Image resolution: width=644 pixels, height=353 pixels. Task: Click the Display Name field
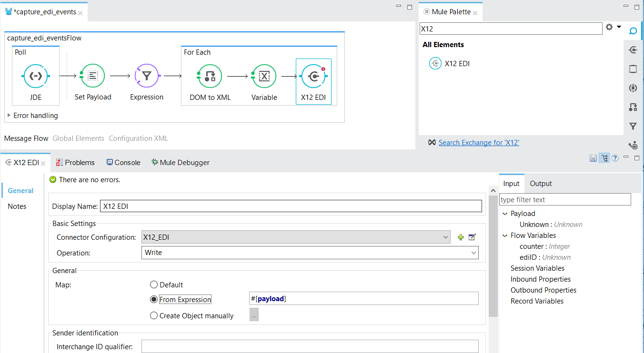[291, 206]
